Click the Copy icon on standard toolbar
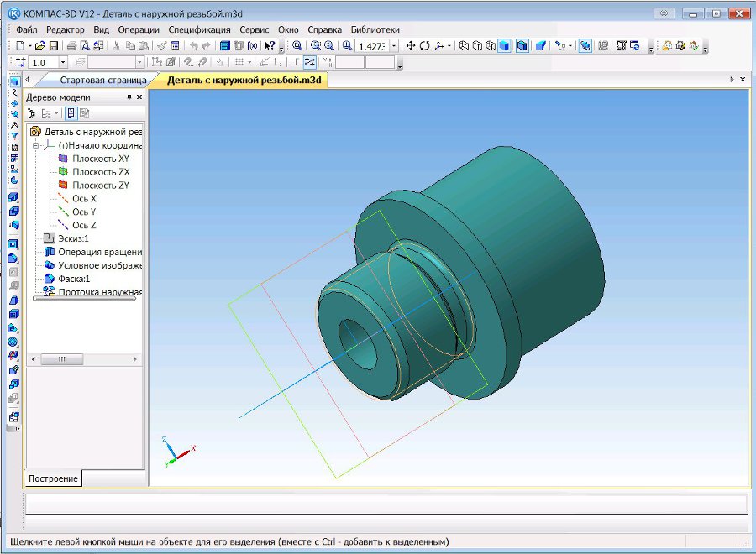Image resolution: width=756 pixels, height=554 pixels. pyautogui.click(x=130, y=46)
